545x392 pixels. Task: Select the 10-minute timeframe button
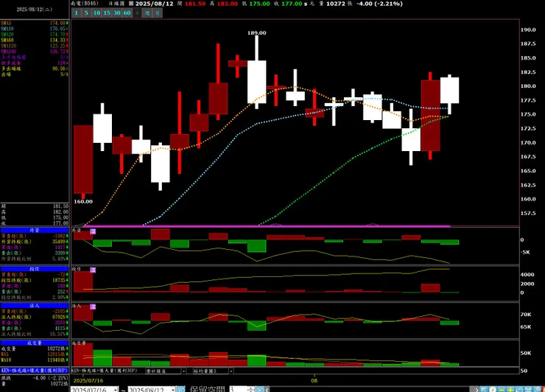[x=96, y=13]
